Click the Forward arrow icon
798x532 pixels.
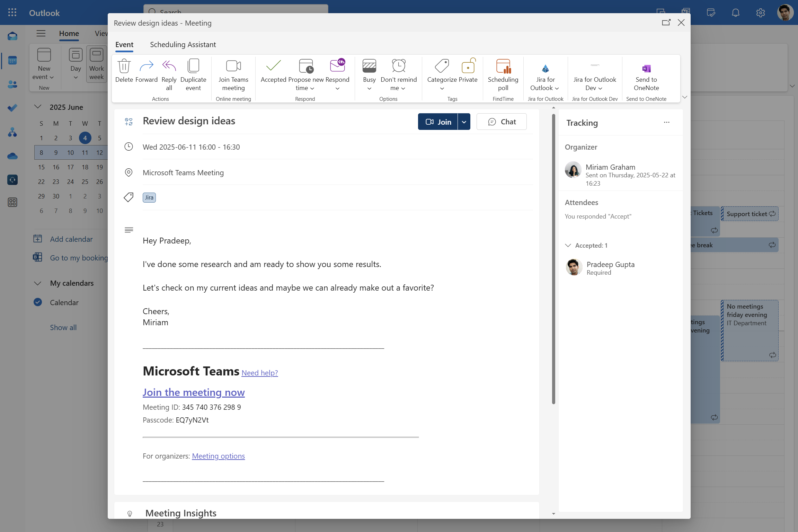(146, 66)
